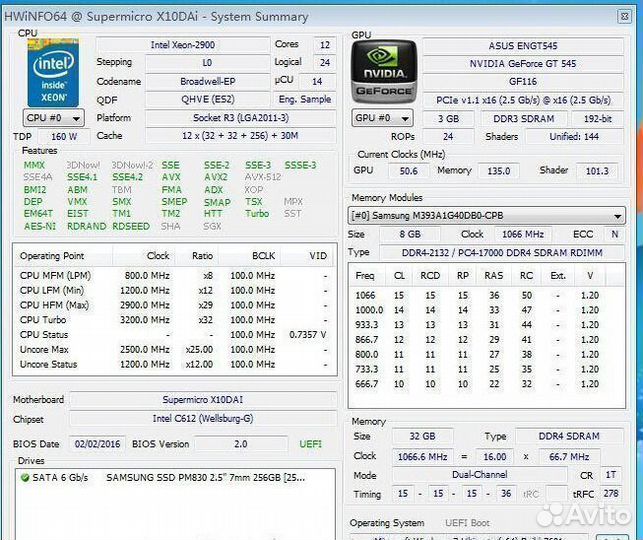Screen dimensions: 643x540
Task: Expand the Samsung M393A1G40DB0-CPB memory module dropdown
Action: click(x=487, y=216)
